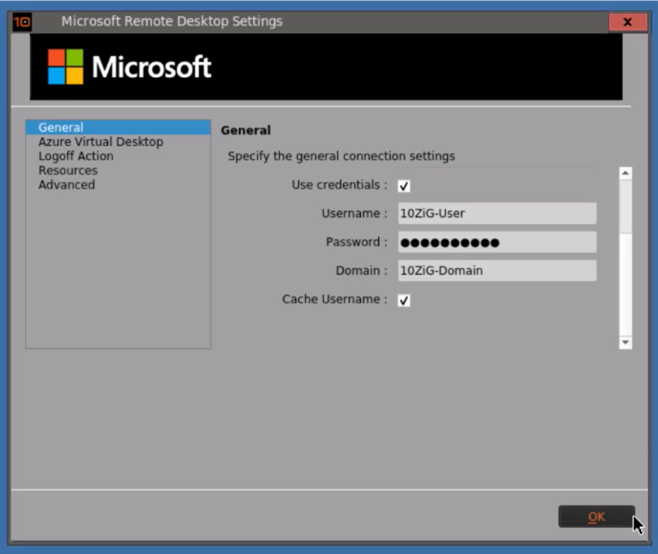Focus the Domain input field
The height and width of the screenshot is (554, 658).
[497, 271]
